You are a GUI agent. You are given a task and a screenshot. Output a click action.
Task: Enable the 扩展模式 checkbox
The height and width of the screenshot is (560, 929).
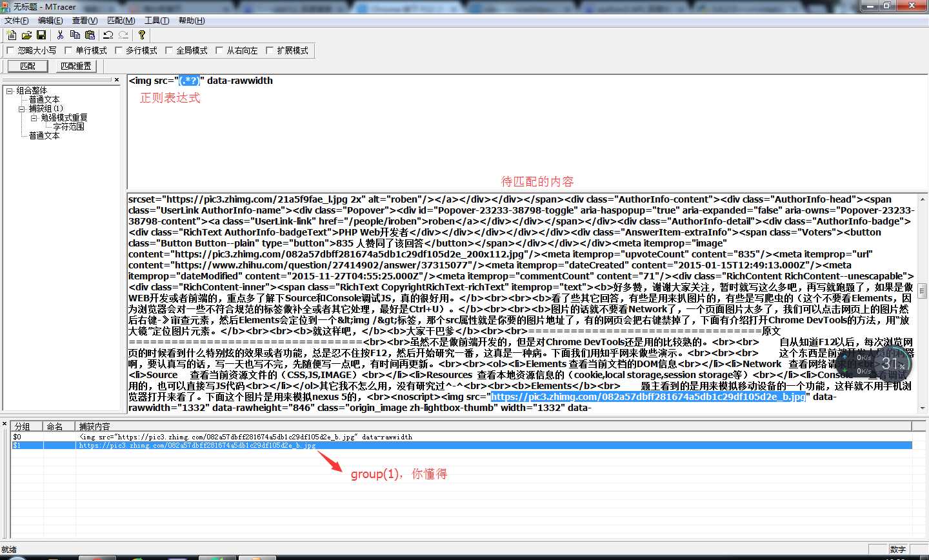tap(270, 50)
